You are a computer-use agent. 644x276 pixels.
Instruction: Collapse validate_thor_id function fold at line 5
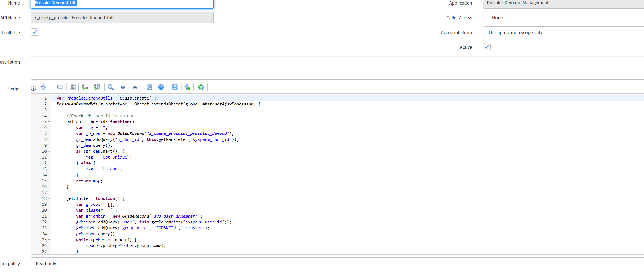click(x=49, y=122)
